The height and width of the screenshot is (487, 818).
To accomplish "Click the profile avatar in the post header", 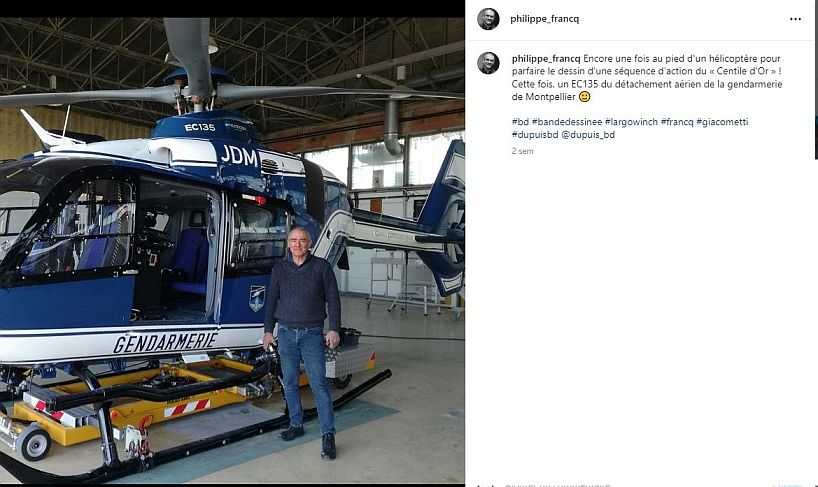I will 488,19.
